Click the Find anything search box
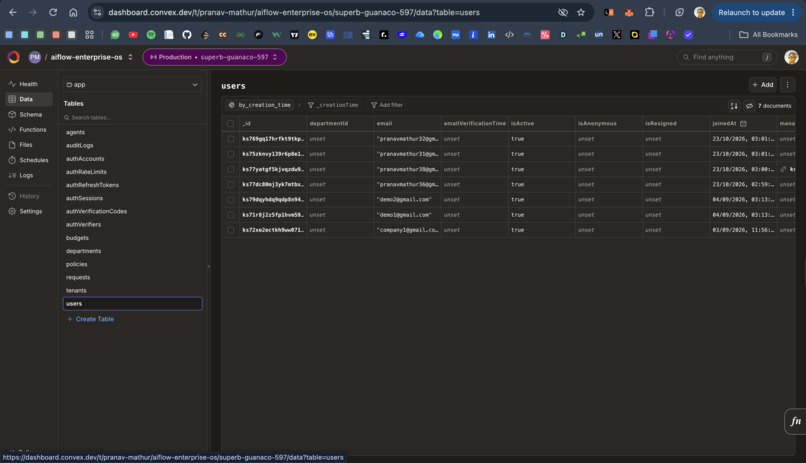This screenshot has height=463, width=806. point(726,57)
